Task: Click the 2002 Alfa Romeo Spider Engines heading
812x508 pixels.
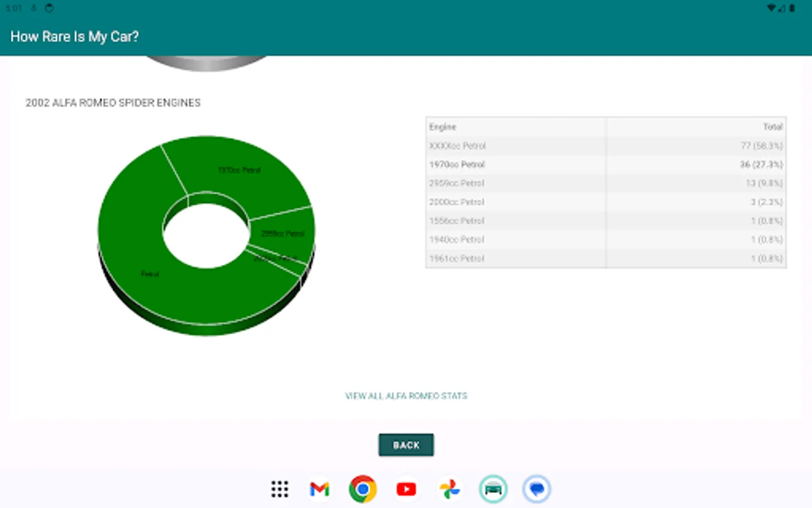Action: point(113,103)
